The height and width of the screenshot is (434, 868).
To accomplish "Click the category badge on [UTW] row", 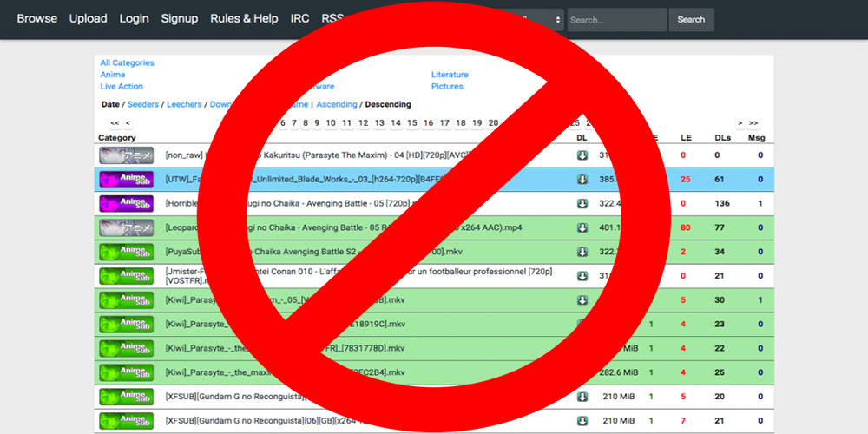I will 126,180.
